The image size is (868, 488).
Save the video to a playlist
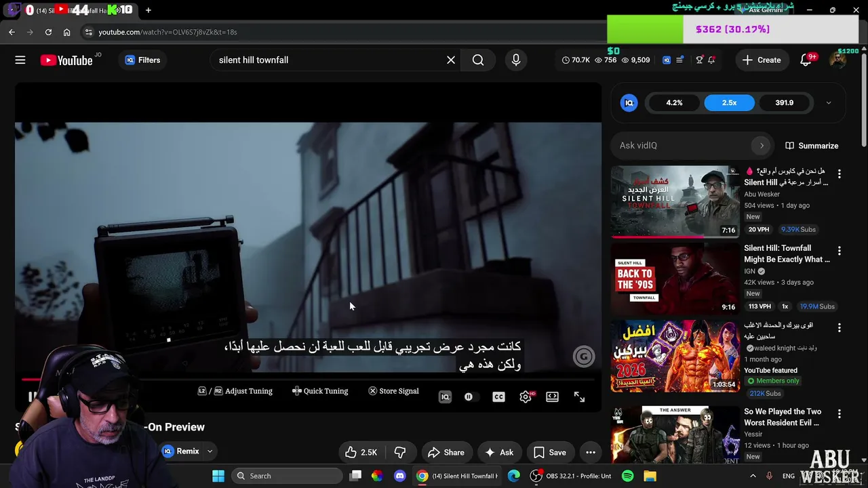[549, 453]
